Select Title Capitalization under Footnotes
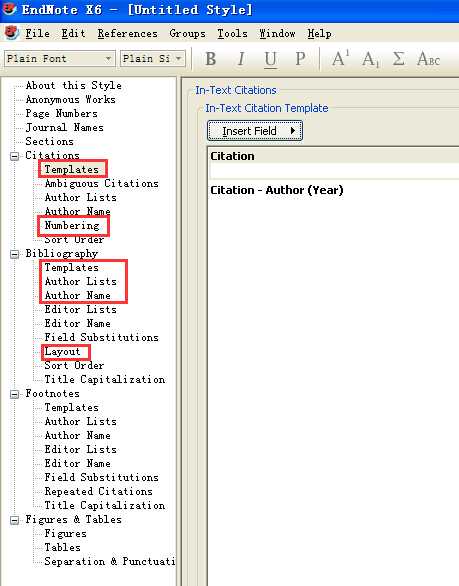This screenshot has height=586, width=459. tap(105, 506)
